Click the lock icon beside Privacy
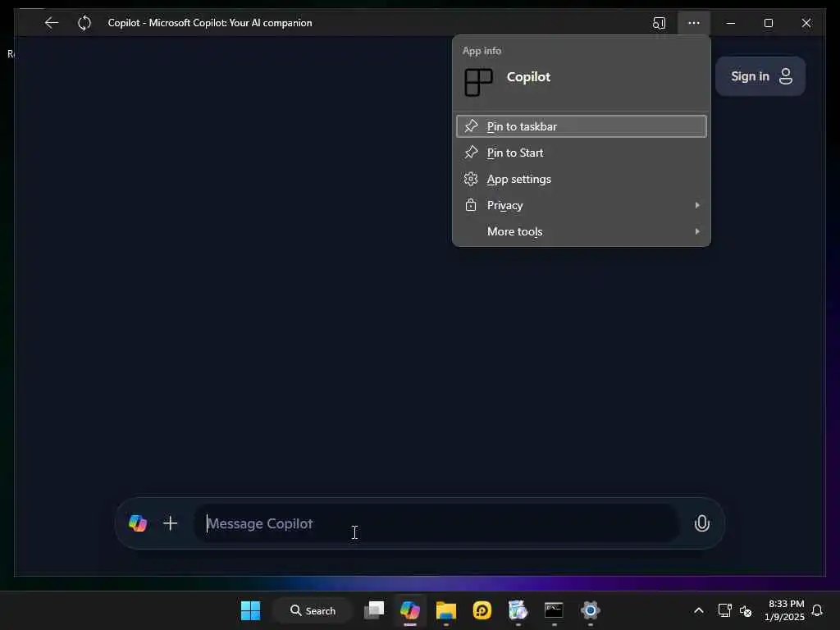840x630 pixels. (470, 204)
